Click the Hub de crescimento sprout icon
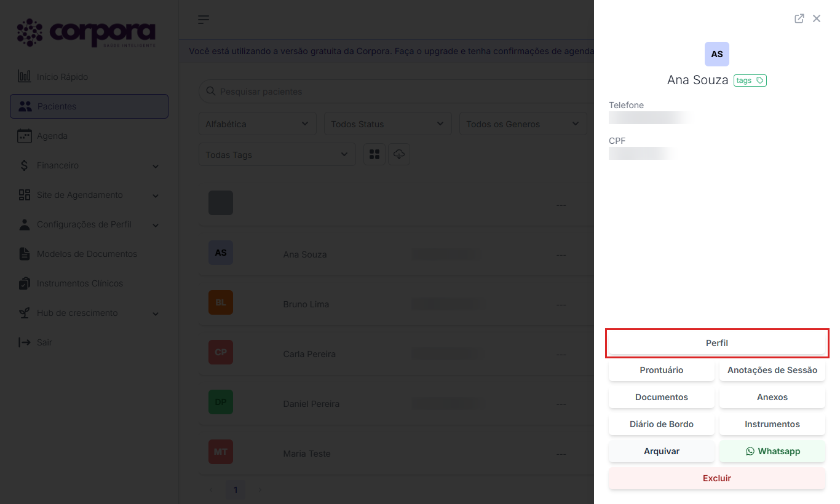This screenshot has width=840, height=504. 25,313
